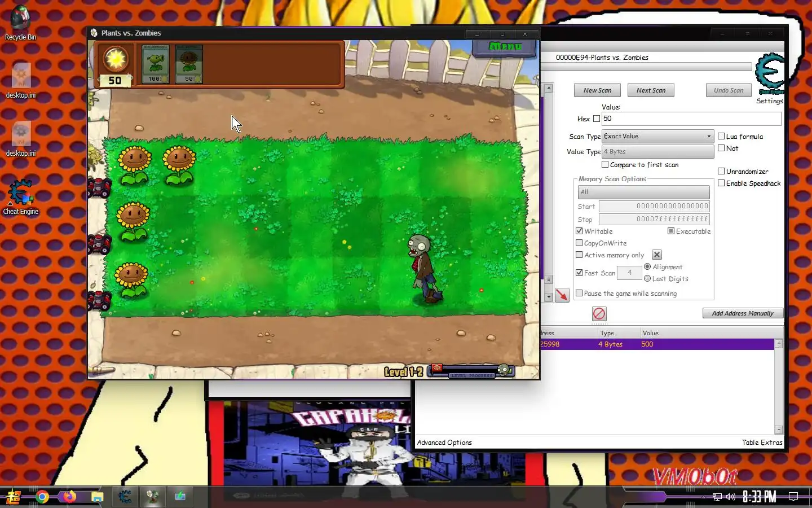
Task: Open the Value Type 4 Bytes dropdown
Action: click(657, 151)
